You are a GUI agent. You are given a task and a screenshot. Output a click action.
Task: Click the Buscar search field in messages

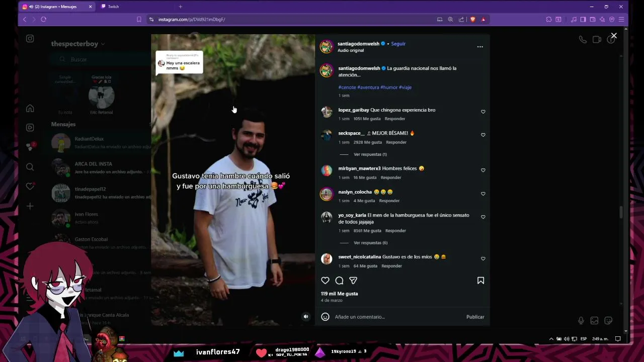(101, 59)
